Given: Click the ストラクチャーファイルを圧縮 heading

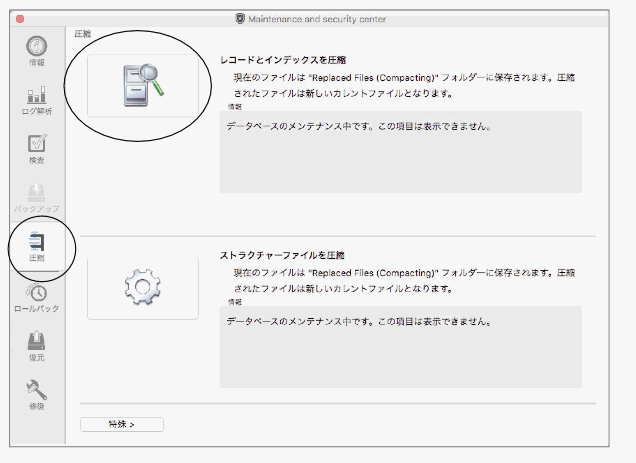Looking at the screenshot, I should [x=289, y=255].
